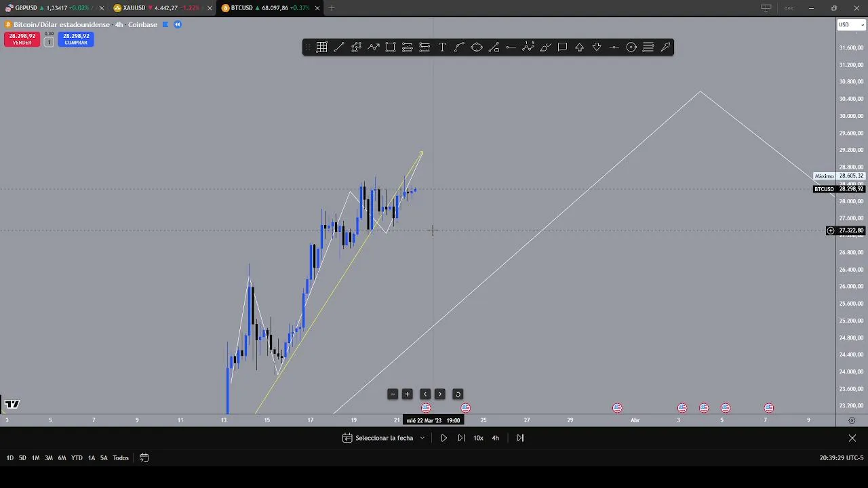Screen dimensions: 868x488
Task: Reset the chart view
Action: (x=458, y=394)
